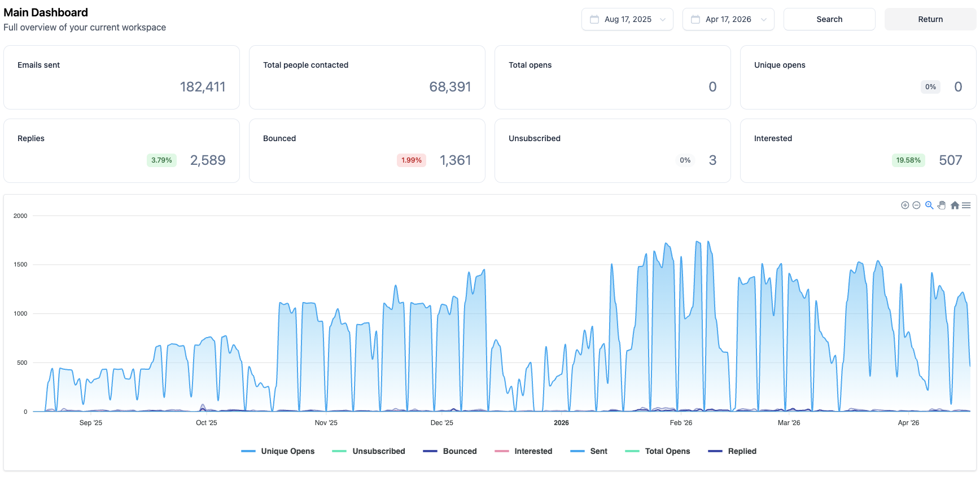This screenshot has width=980, height=481.
Task: Click the Main Dashboard heading
Action: click(46, 12)
